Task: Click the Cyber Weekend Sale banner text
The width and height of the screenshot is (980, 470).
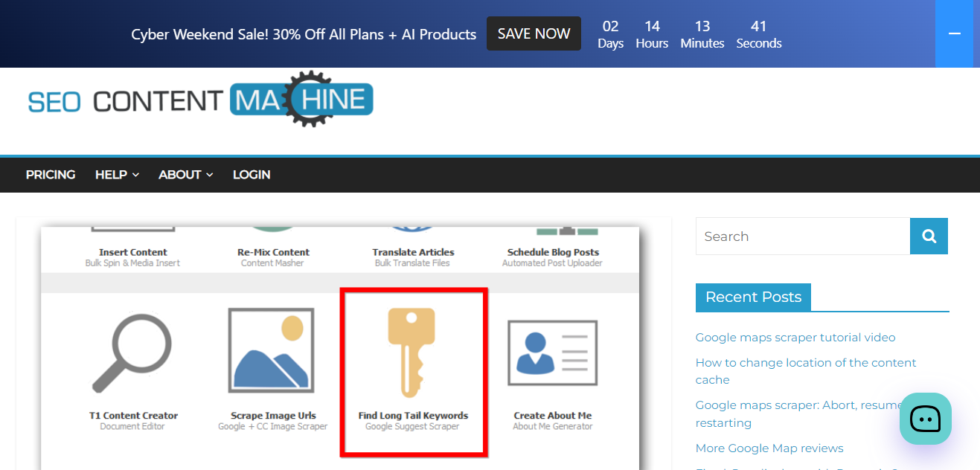Action: 304,34
